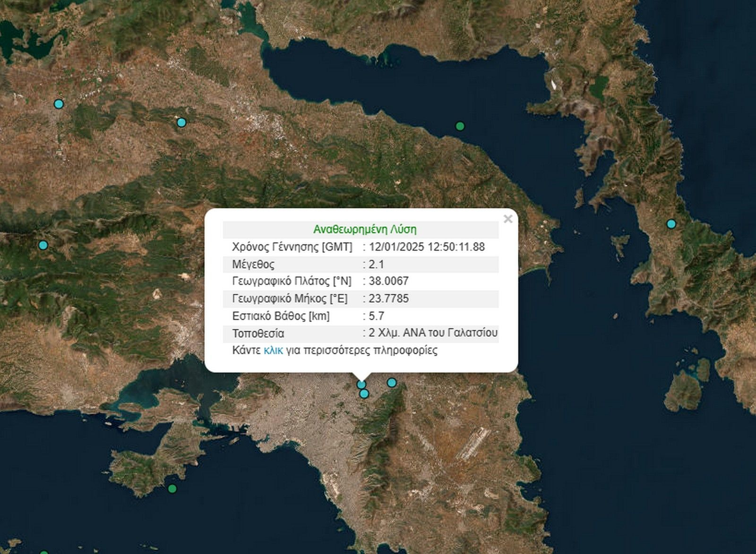Select the green marker off Salamis island's south coast
This screenshot has height=554, width=756.
(x=172, y=488)
